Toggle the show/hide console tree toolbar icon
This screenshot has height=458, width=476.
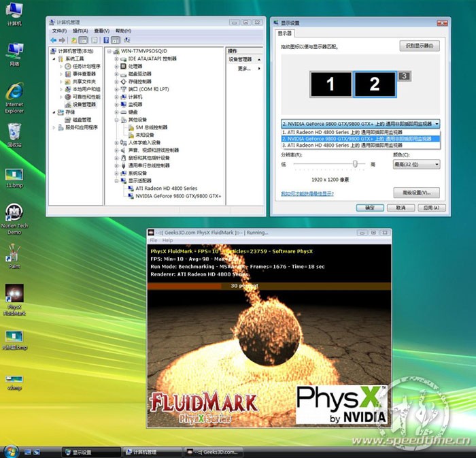pyautogui.click(x=83, y=40)
